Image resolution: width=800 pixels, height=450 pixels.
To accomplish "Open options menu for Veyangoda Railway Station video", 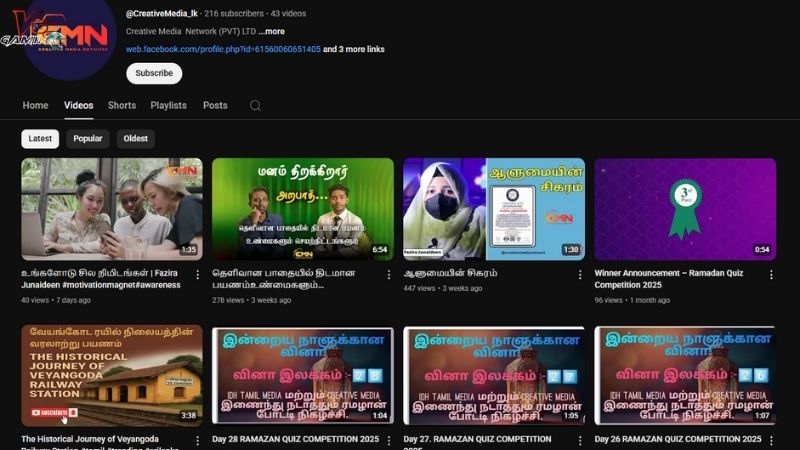I will 197,440.
